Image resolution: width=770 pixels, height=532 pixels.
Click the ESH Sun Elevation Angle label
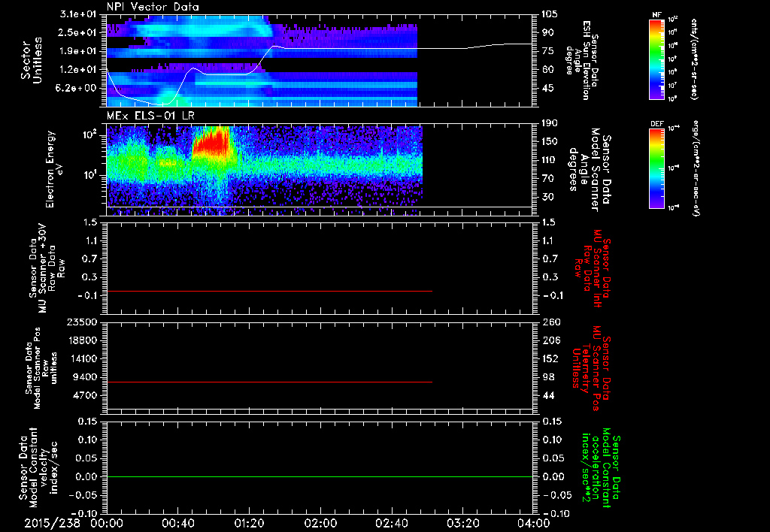tap(583, 60)
